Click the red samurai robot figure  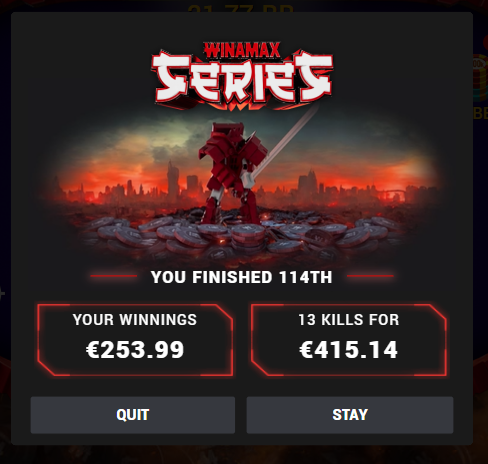[233, 173]
